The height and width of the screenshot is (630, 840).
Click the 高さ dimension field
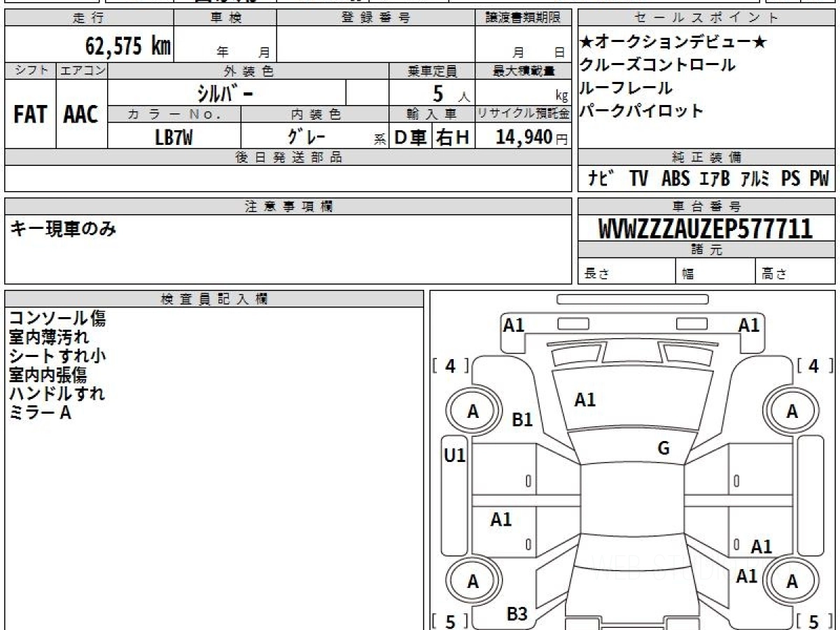pos(796,272)
